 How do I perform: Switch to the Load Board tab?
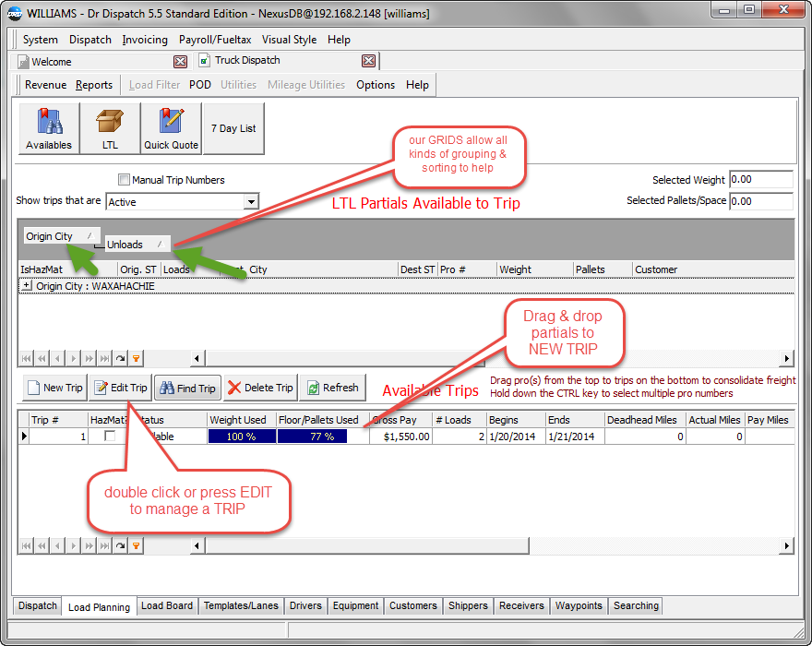[x=167, y=605]
